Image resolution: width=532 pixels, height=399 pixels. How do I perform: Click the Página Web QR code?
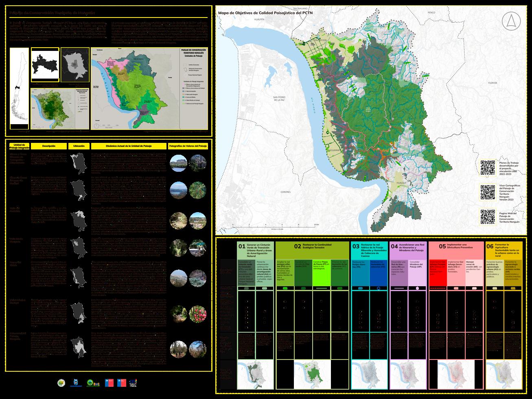[488, 217]
